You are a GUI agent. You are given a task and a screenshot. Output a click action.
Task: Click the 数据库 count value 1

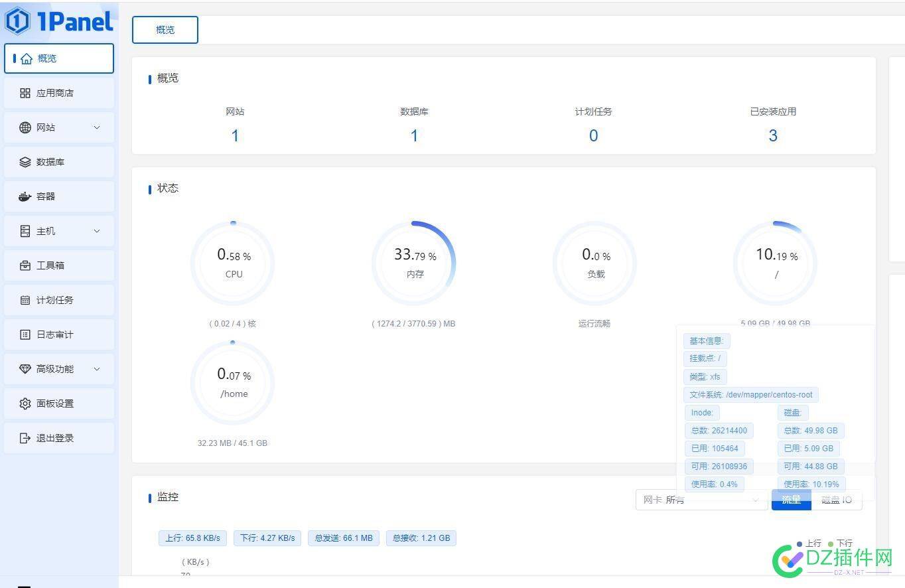pos(414,135)
